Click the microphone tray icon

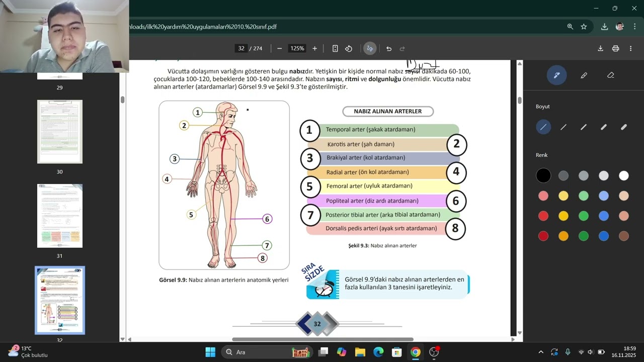coord(568,352)
